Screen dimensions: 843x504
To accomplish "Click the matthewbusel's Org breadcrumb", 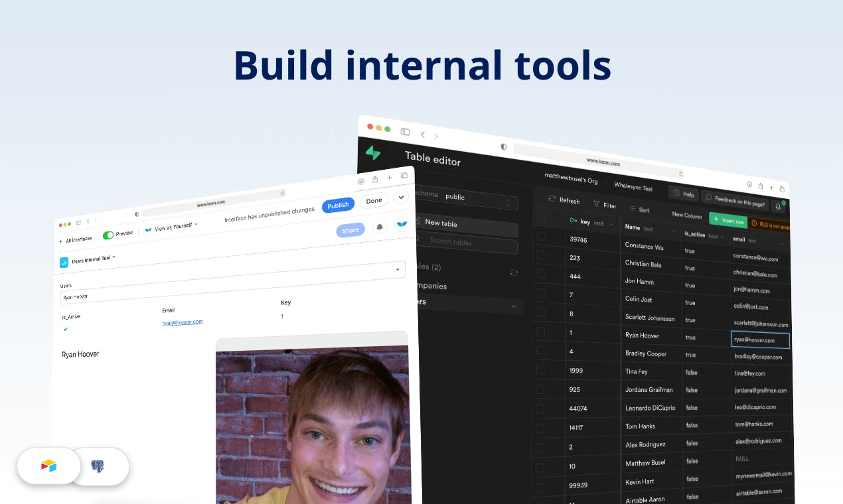I will click(x=570, y=178).
